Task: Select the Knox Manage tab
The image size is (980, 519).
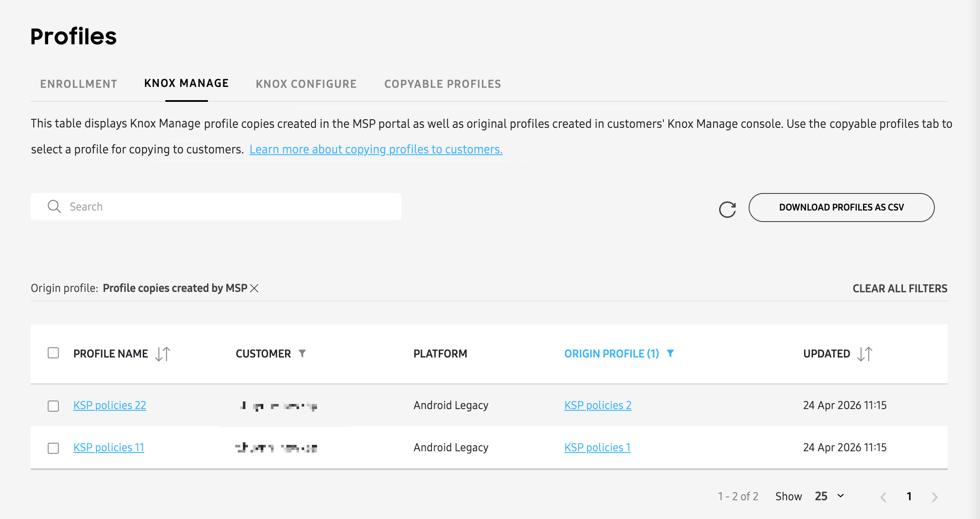Action: [x=186, y=84]
